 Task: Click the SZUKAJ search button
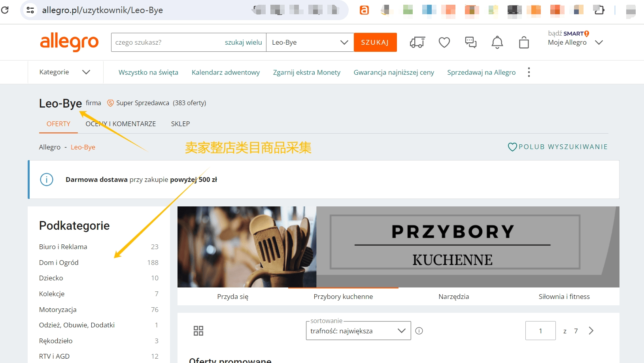(375, 42)
